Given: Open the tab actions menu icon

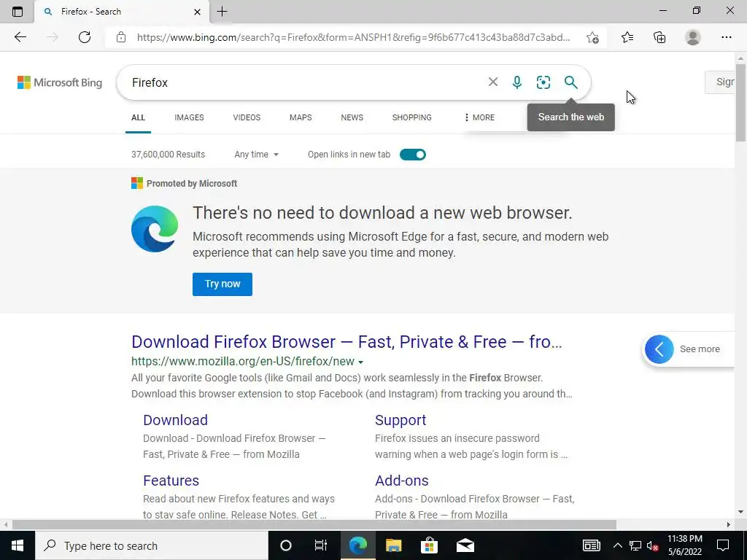Looking at the screenshot, I should click(x=18, y=12).
